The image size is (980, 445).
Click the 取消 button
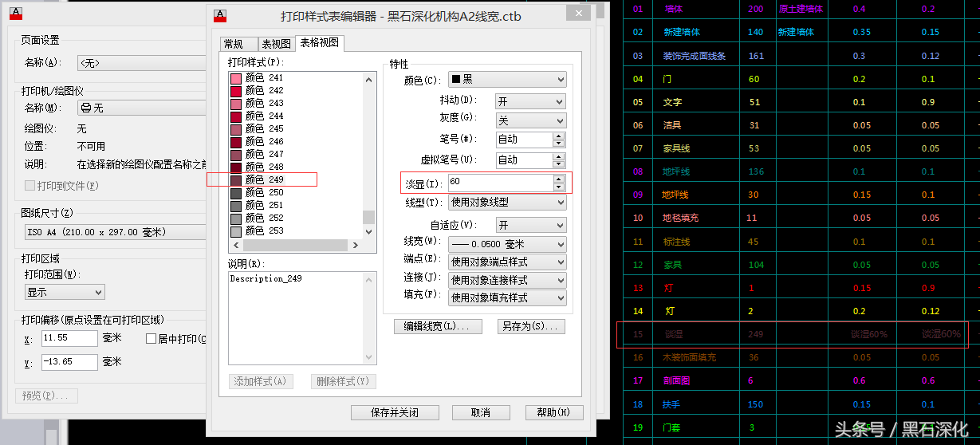[480, 412]
